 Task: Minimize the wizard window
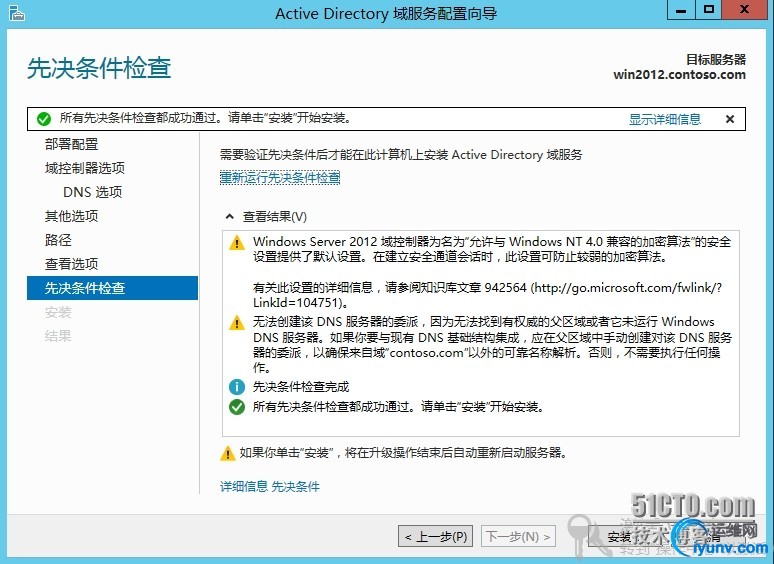click(x=681, y=10)
